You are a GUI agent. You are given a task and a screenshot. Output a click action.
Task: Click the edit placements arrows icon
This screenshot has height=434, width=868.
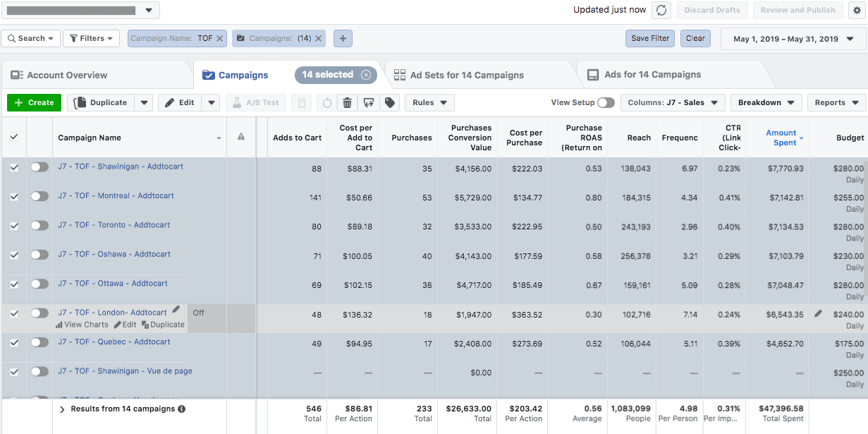click(369, 102)
